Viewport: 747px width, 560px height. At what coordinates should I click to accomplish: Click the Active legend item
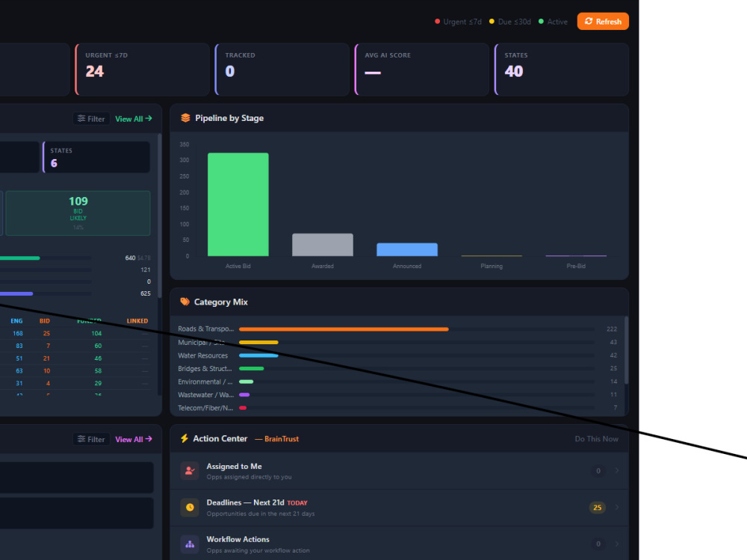pos(553,22)
